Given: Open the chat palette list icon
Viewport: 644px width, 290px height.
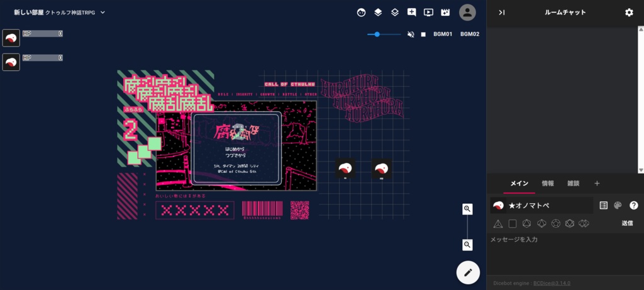Looking at the screenshot, I should [603, 205].
